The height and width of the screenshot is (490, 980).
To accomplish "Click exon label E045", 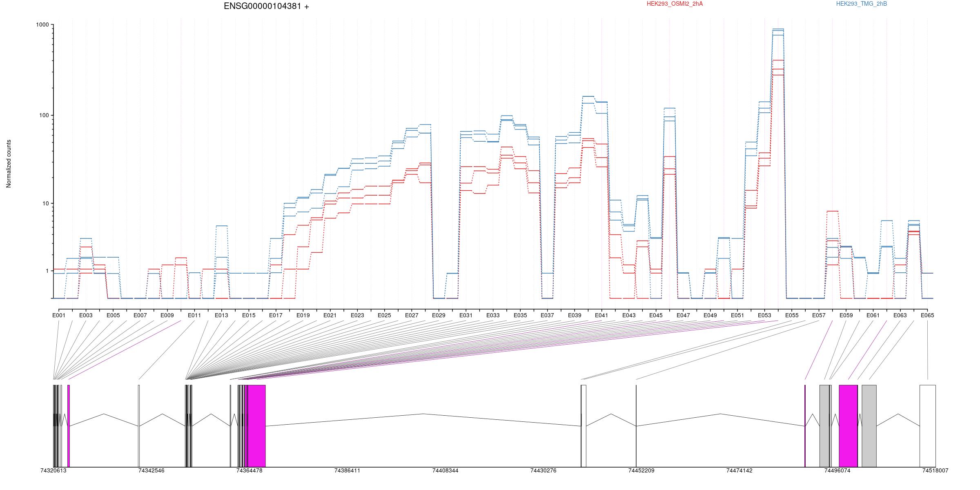I will coord(656,315).
